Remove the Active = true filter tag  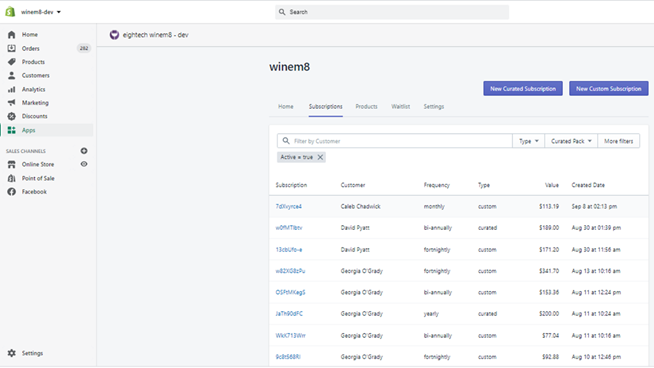320,157
